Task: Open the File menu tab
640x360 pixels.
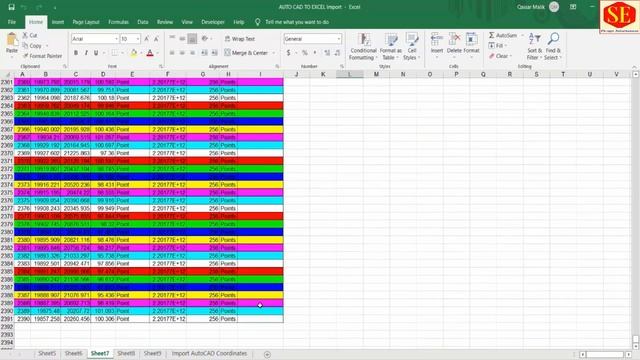Action: 12,22
